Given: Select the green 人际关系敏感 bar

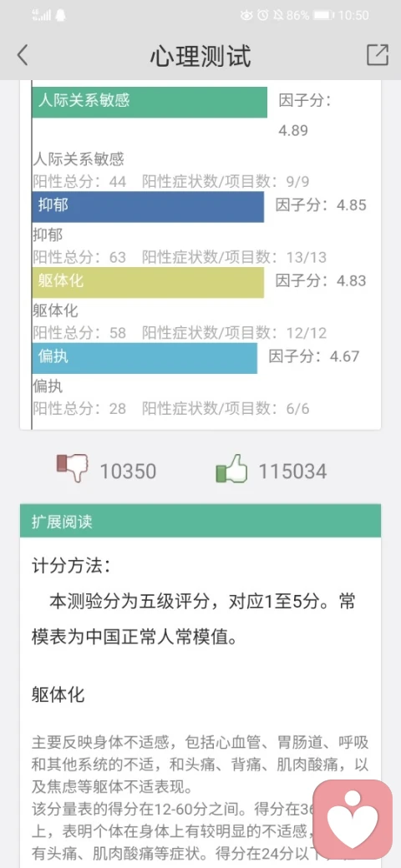Looking at the screenshot, I should pyautogui.click(x=150, y=102).
